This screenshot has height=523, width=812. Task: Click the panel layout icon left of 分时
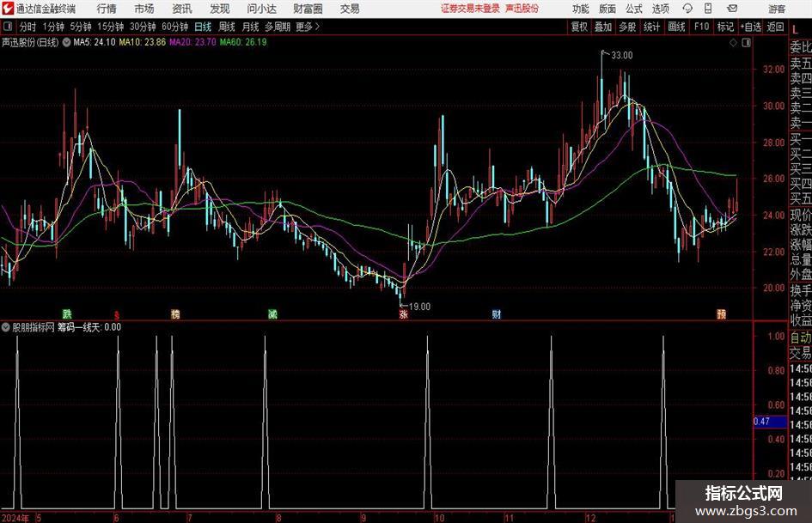[x=8, y=27]
